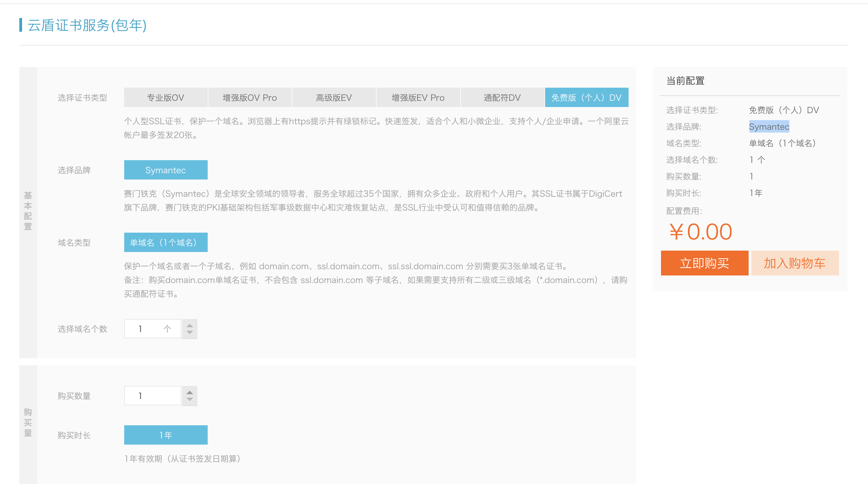Click the 选择域名个数 input field
This screenshot has height=495, width=868.
pos(153,329)
